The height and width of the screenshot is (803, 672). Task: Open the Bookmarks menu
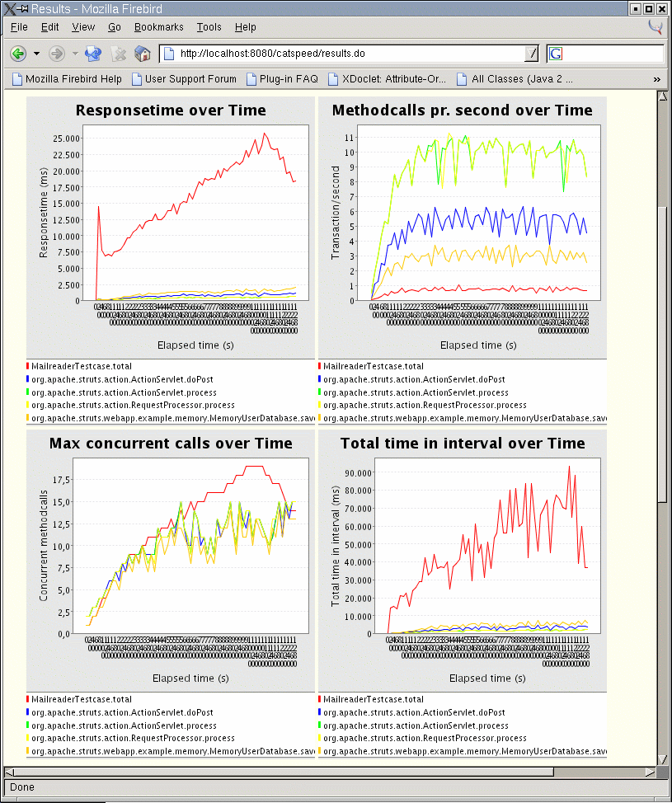point(158,27)
